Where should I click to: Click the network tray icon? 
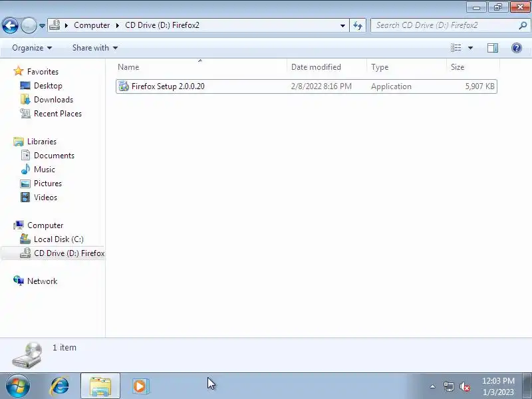[x=448, y=386]
